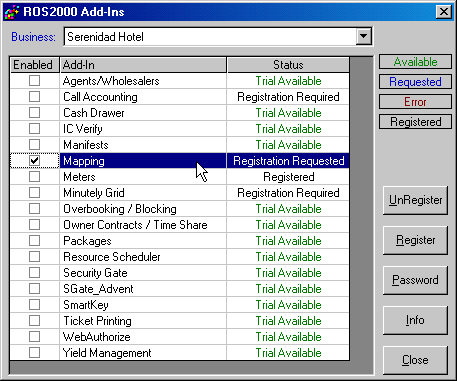This screenshot has width=457, height=381.
Task: Select the Yield Management add-in name
Action: 107,353
